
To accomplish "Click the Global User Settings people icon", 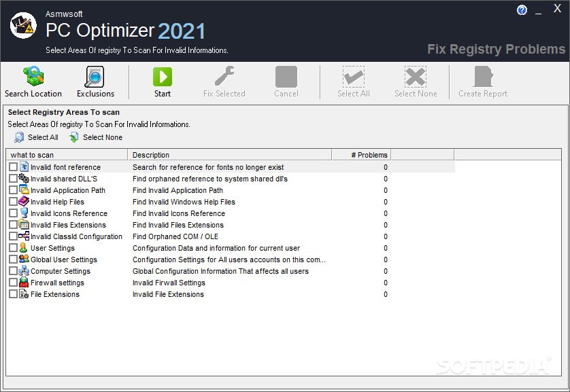I will tap(24, 259).
